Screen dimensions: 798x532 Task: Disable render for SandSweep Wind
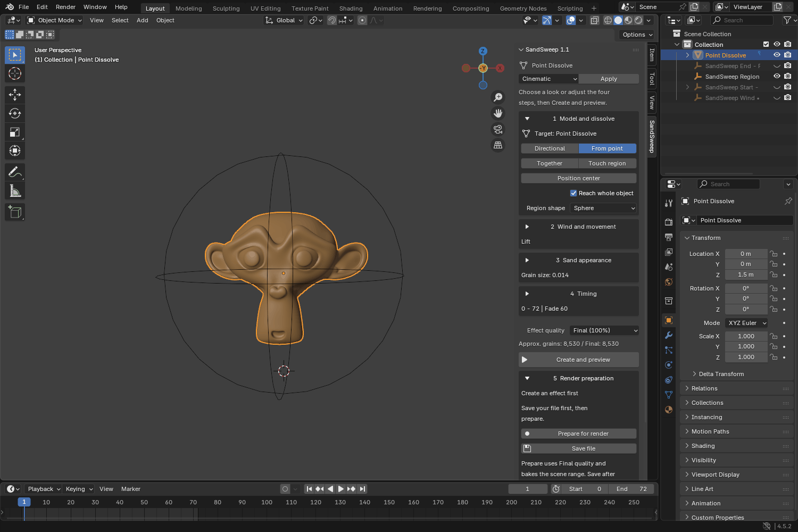788,97
